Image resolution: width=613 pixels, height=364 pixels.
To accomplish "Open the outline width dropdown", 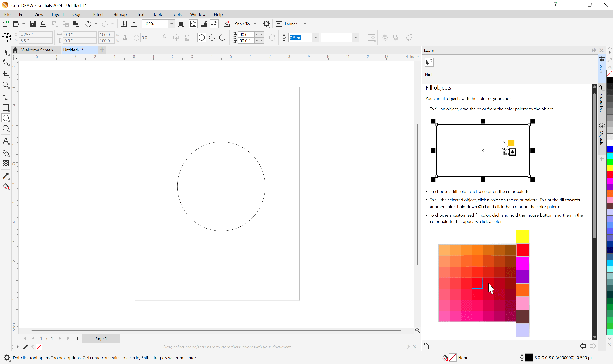I will click(x=316, y=37).
